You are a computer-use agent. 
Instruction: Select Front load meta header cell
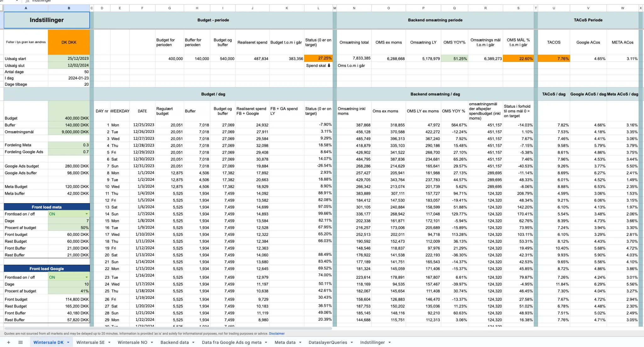point(47,207)
